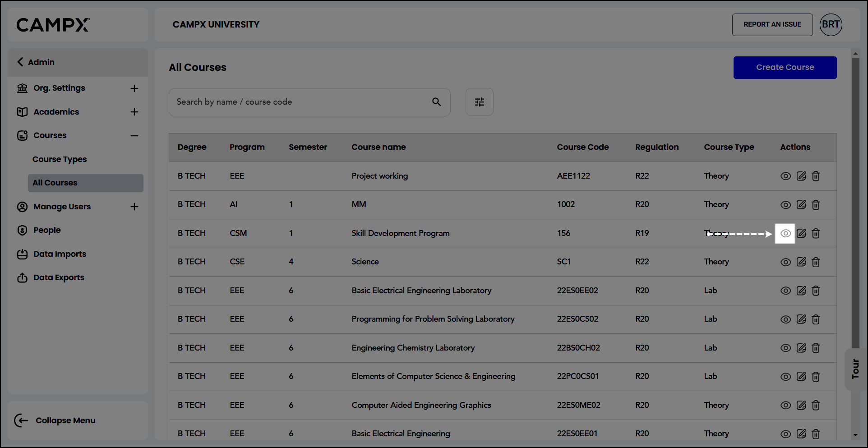Delete Skill Development Program course
Image resolution: width=868 pixels, height=448 pixels.
pyautogui.click(x=816, y=233)
